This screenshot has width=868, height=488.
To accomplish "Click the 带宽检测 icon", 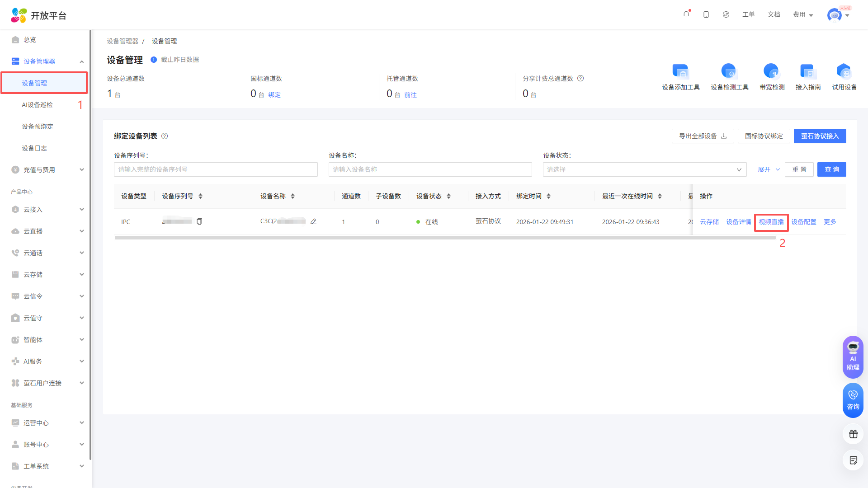I will [x=771, y=72].
